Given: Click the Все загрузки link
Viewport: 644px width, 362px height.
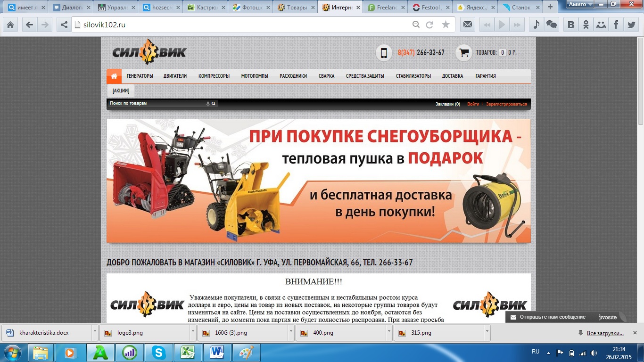Looking at the screenshot, I should [605, 333].
